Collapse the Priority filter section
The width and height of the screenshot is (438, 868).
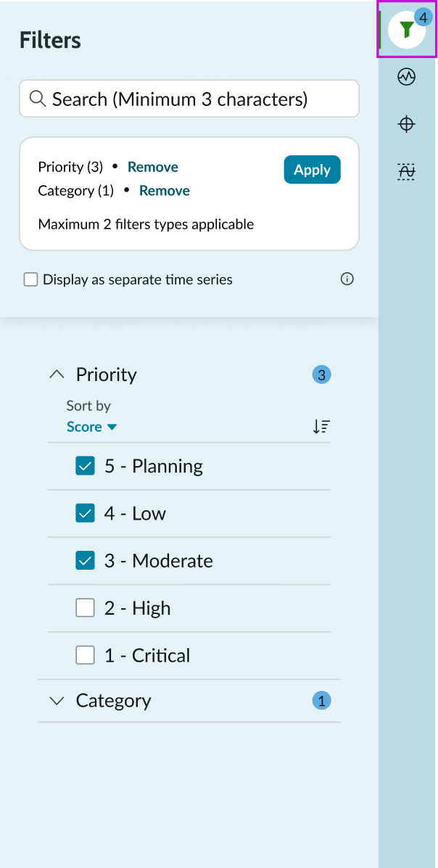coord(57,374)
